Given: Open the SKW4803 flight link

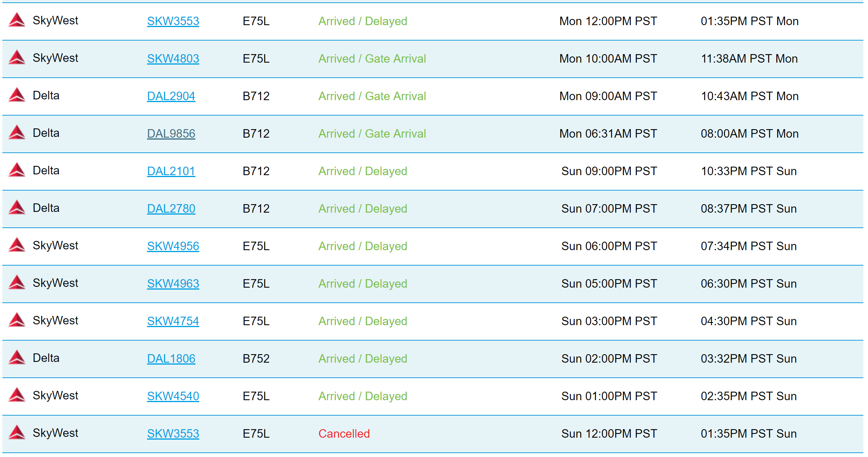Looking at the screenshot, I should click(173, 59).
